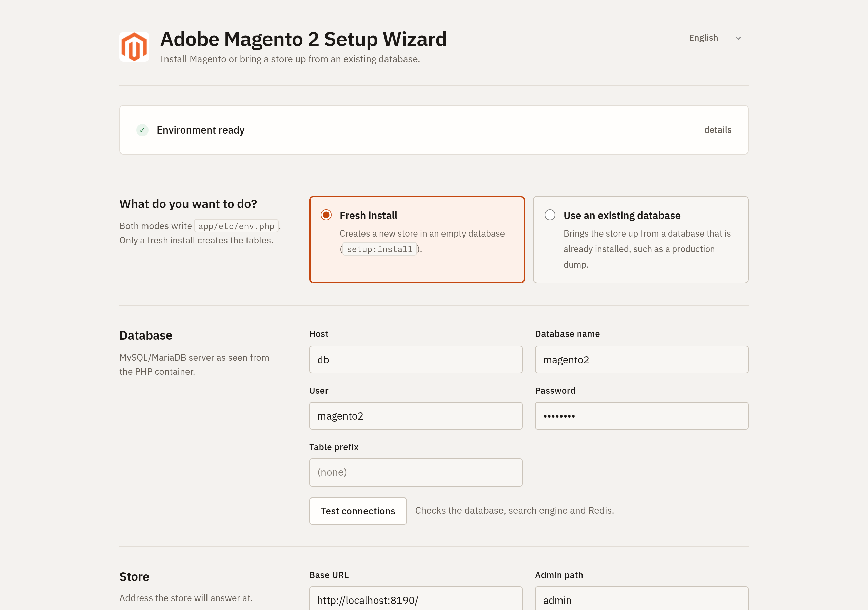Click the database User input field
The height and width of the screenshot is (610, 868).
(416, 416)
